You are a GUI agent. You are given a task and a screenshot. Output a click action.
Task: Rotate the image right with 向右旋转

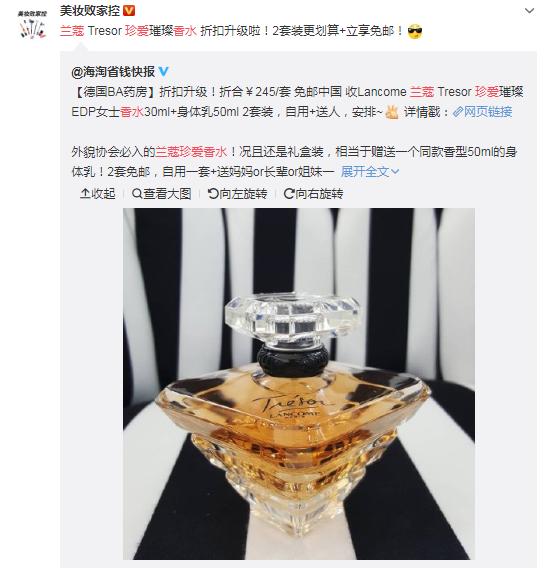click(313, 194)
